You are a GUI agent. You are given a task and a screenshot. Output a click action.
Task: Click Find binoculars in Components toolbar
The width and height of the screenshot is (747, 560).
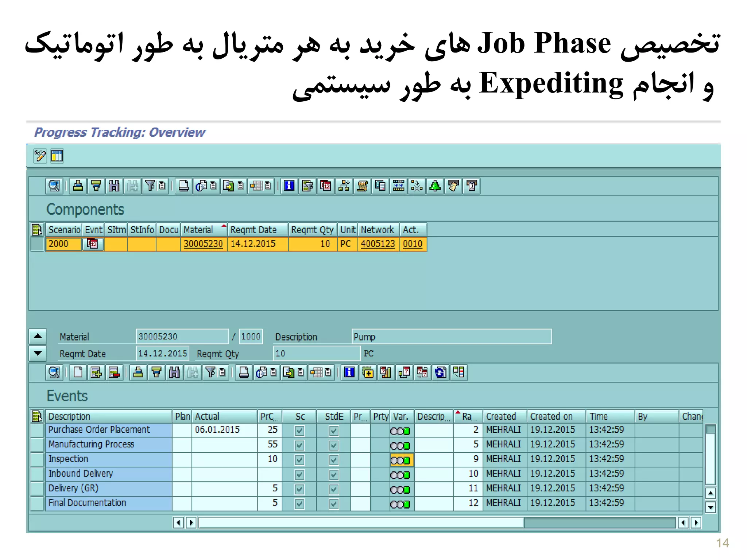[x=114, y=186]
